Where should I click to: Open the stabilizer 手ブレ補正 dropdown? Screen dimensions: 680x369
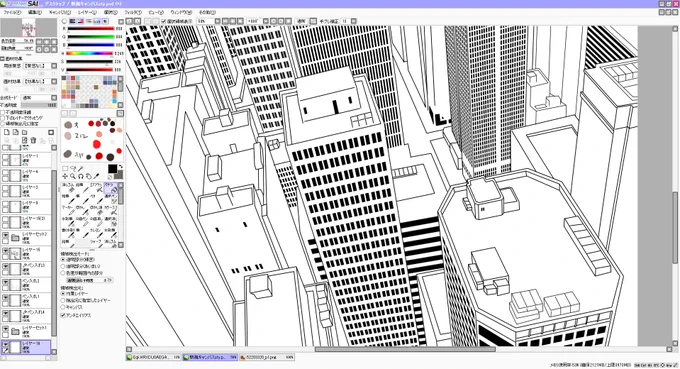354,21
